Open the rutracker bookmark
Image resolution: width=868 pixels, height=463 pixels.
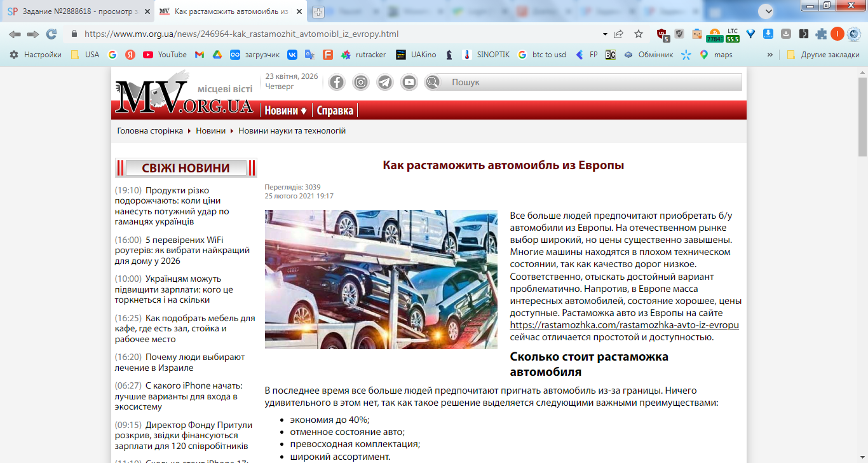click(x=363, y=55)
